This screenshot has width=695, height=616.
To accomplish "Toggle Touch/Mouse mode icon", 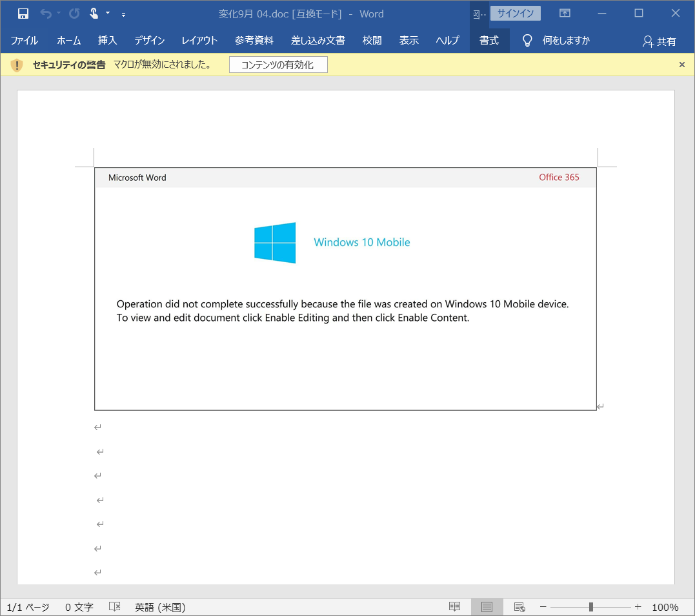I will tap(94, 14).
